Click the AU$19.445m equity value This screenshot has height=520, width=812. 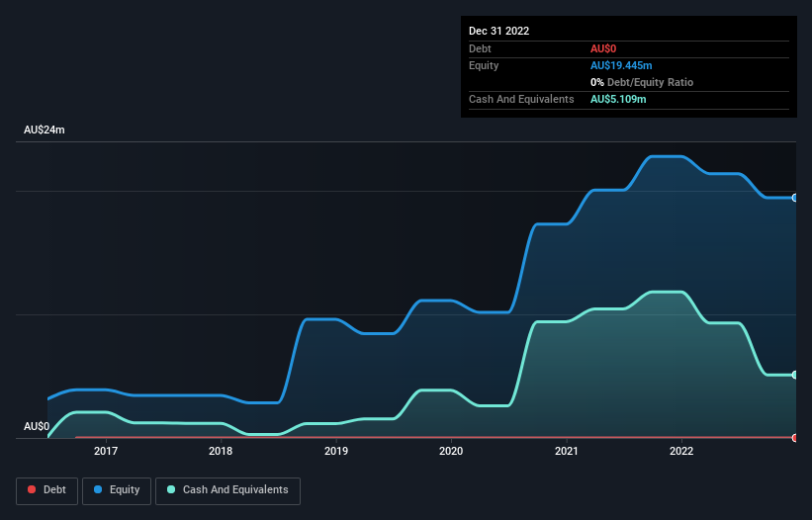[621, 65]
